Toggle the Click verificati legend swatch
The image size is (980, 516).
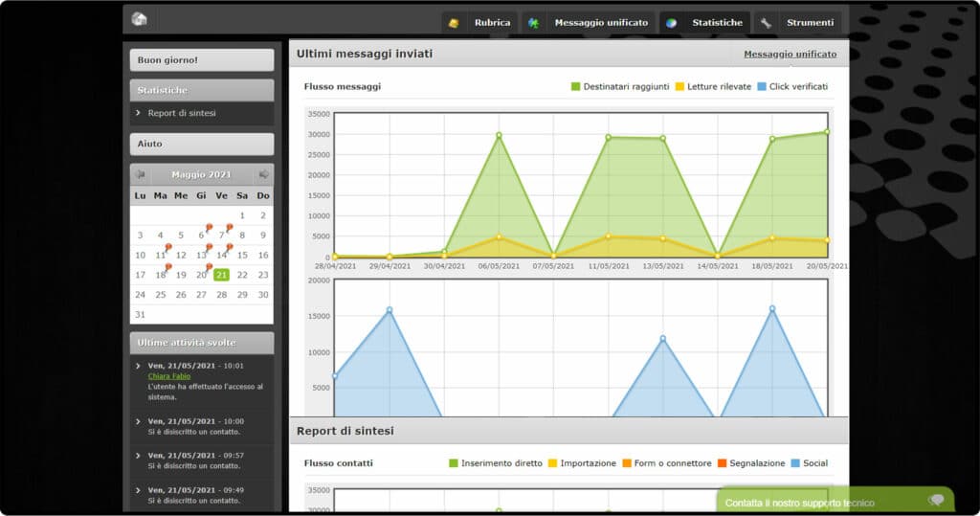point(761,87)
